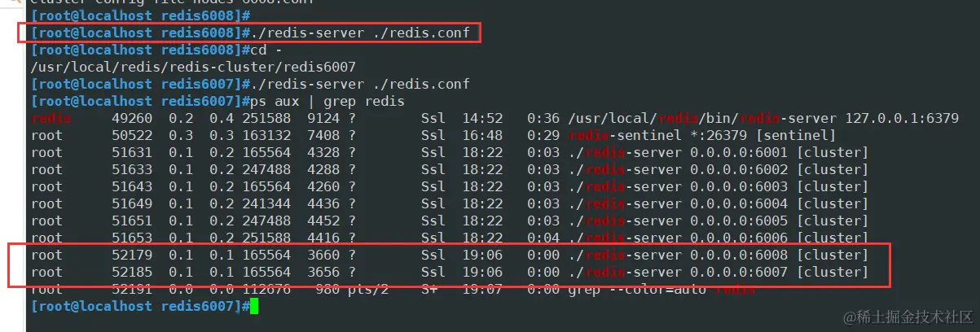
Task: Click PID 51643 in process list
Action: pos(132,187)
